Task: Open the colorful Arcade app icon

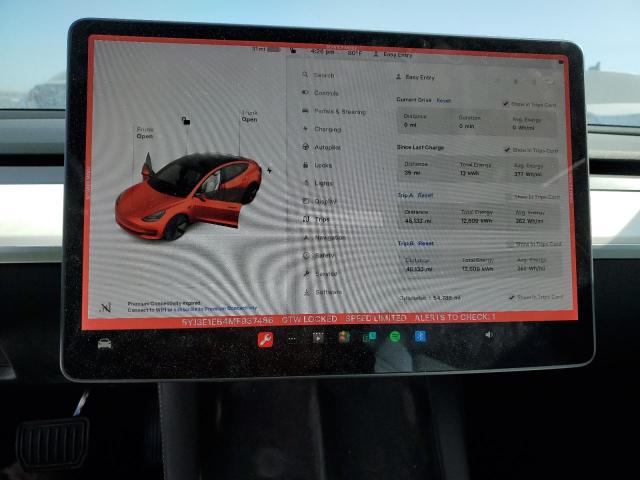Action: tap(344, 337)
